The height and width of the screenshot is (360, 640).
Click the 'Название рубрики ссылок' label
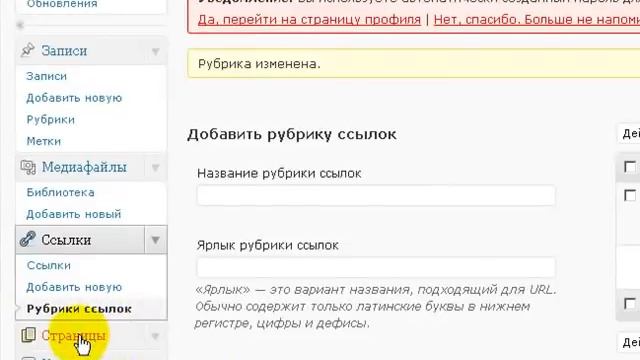[279, 173]
